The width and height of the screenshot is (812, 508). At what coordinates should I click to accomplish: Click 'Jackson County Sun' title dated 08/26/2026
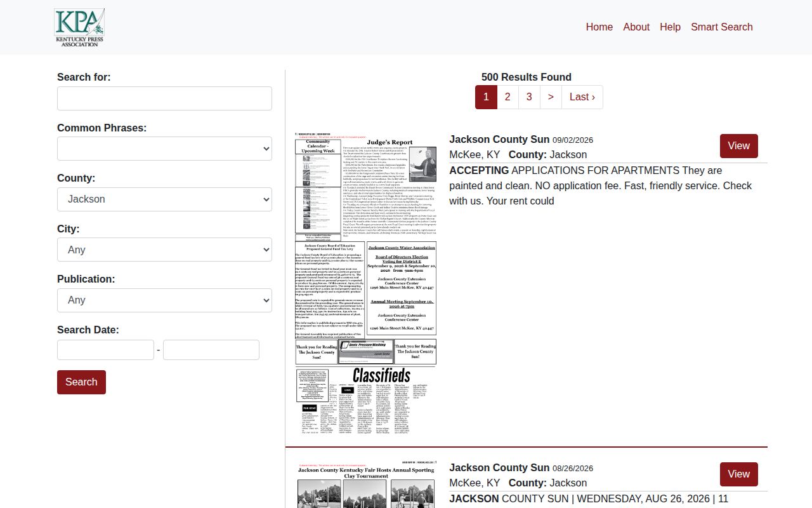point(499,468)
